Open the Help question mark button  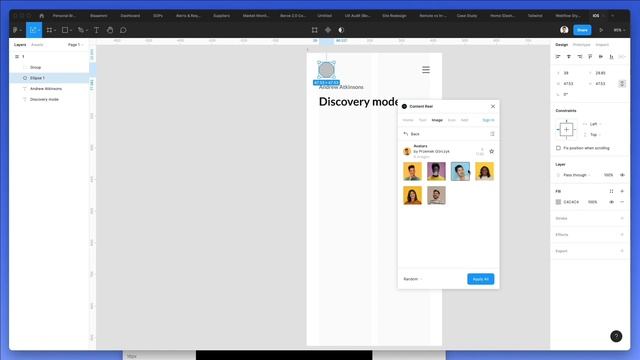(616, 336)
